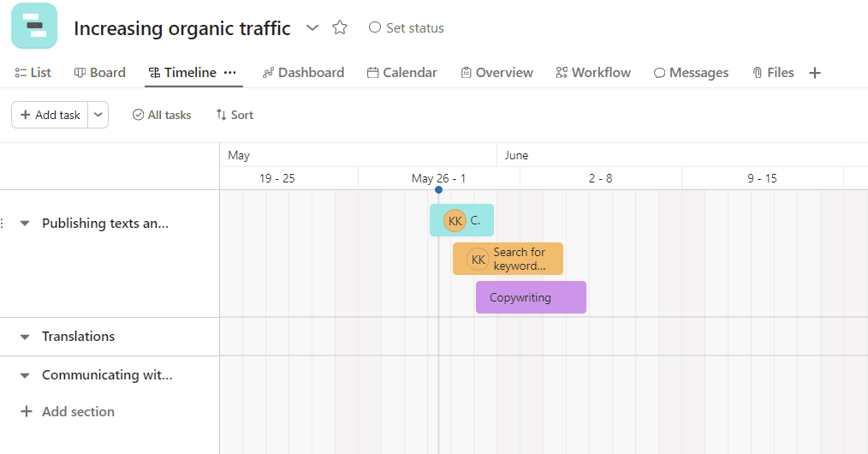Filter by All tasks
The width and height of the screenshot is (868, 454).
tap(162, 115)
